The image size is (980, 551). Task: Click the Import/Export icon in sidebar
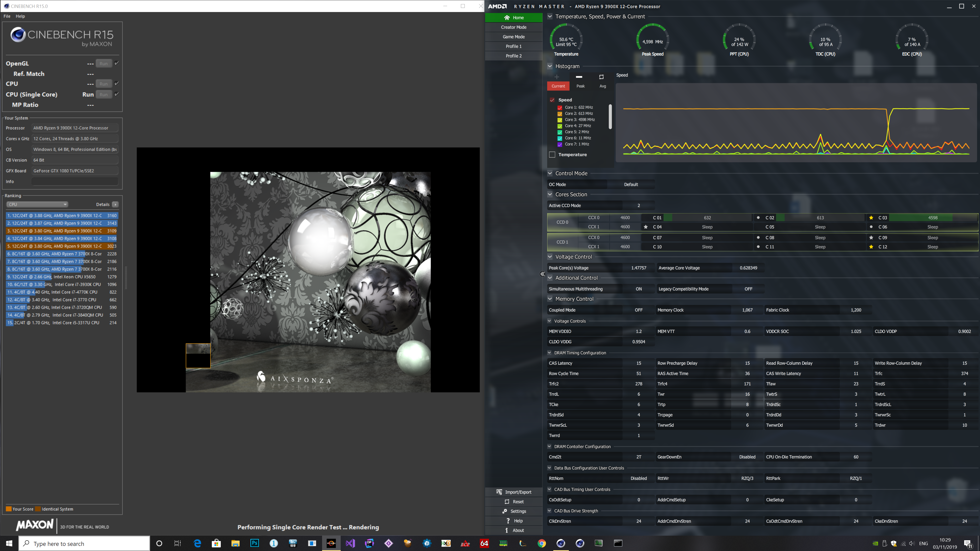coord(499,492)
